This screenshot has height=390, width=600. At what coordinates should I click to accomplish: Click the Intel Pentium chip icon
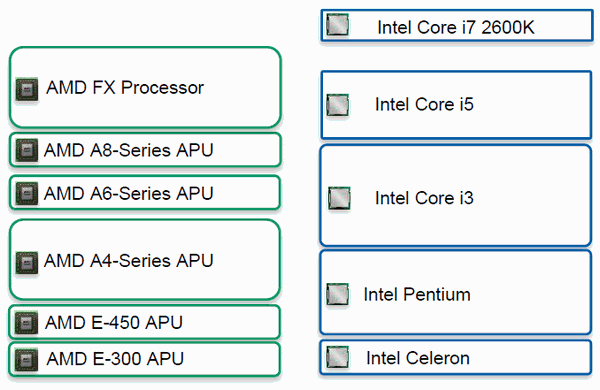(338, 294)
